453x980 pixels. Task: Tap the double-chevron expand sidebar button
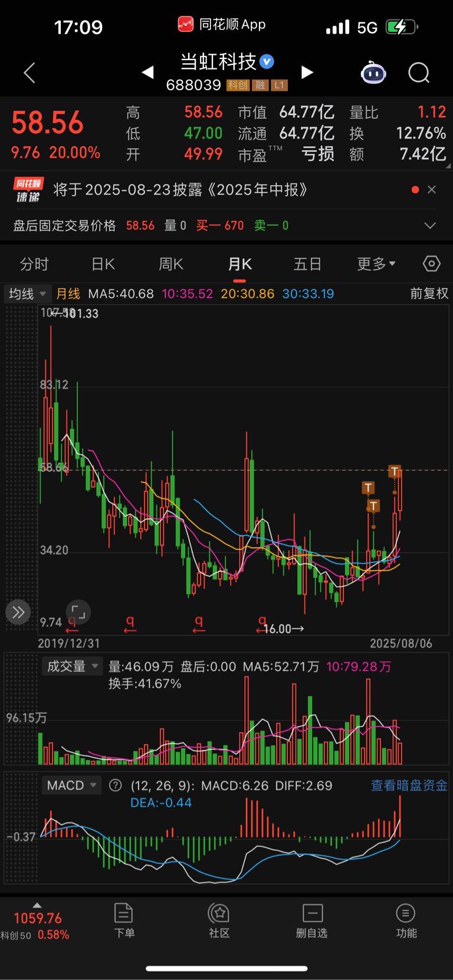(x=18, y=612)
